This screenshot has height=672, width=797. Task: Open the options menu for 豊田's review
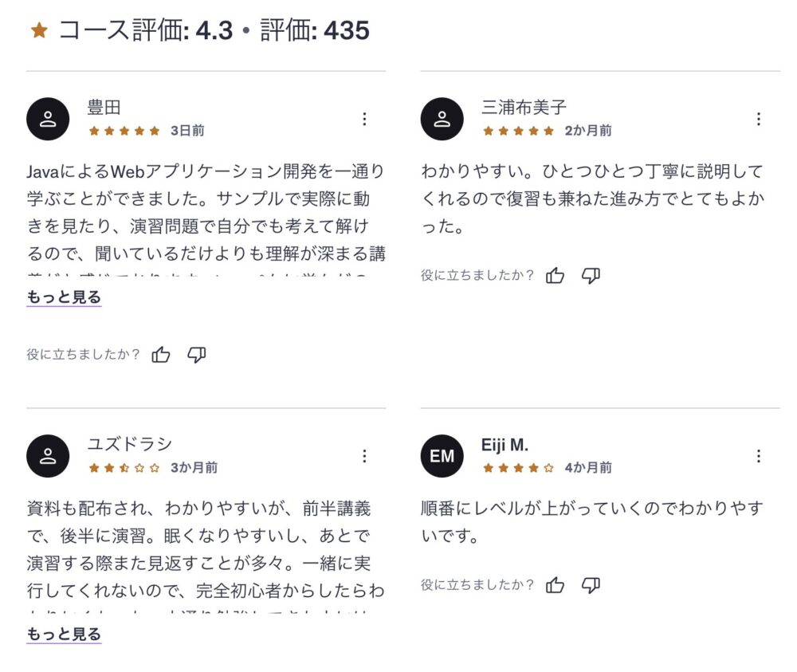pyautogui.click(x=364, y=119)
